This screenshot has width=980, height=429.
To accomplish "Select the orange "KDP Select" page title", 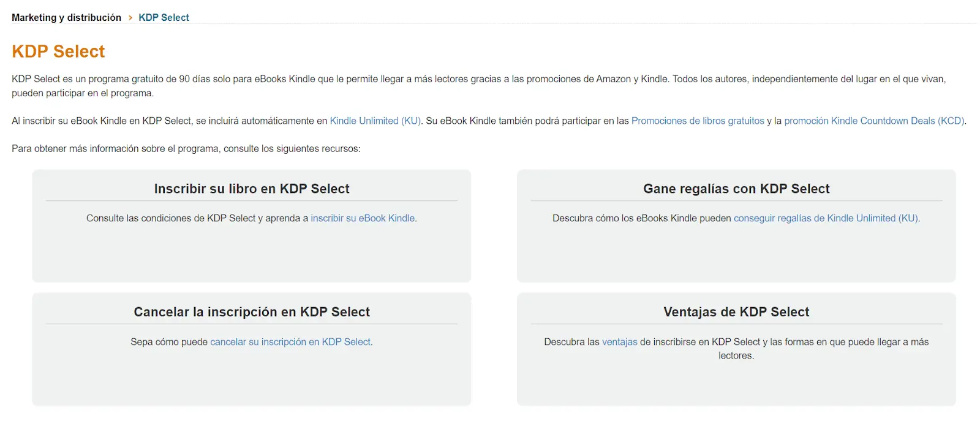I will pos(58,51).
